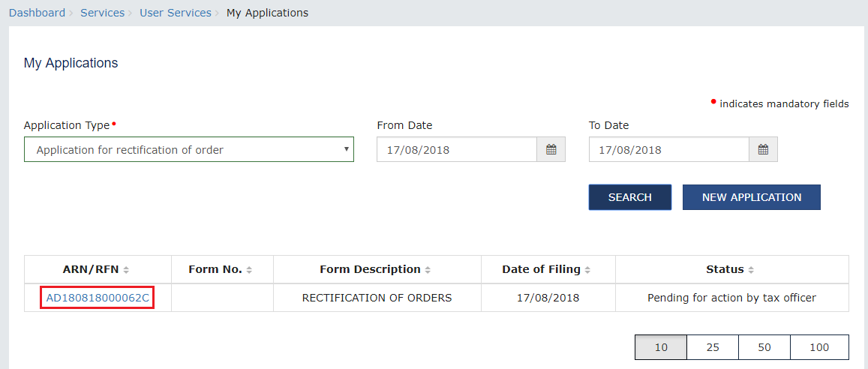
Task: Sort by Form Description column arrows
Action: (428, 270)
